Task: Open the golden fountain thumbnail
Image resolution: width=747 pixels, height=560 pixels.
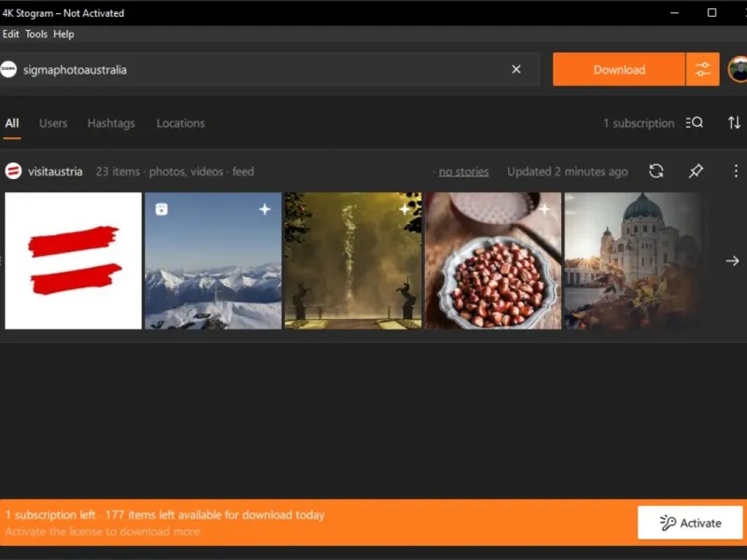Action: [353, 260]
